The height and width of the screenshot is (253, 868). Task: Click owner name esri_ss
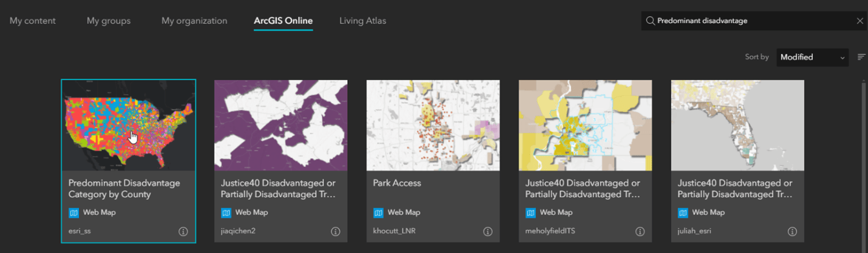click(80, 231)
